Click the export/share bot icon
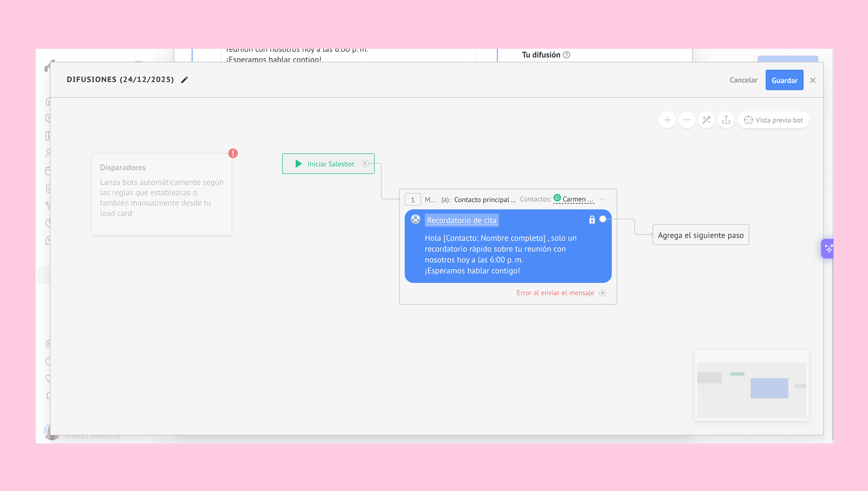 [x=726, y=120]
